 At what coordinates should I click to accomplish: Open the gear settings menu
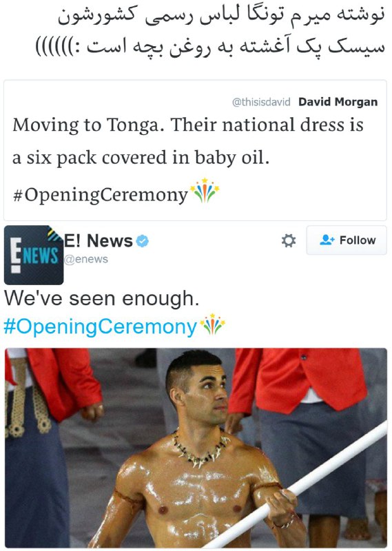point(288,240)
